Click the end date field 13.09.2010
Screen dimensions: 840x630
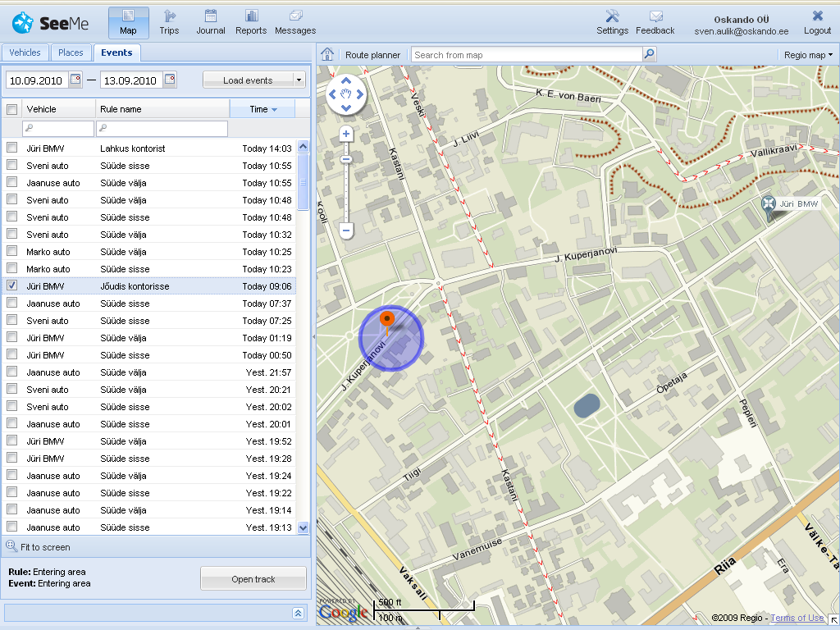(131, 80)
